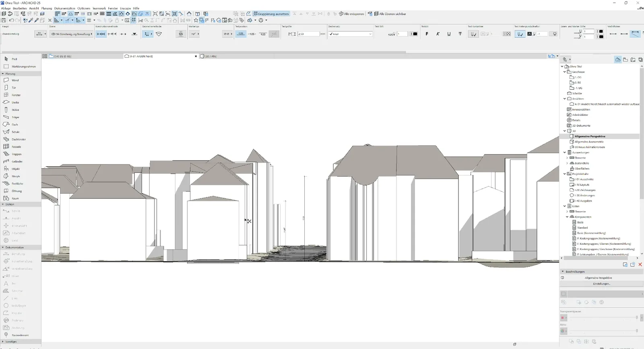Enable the Text Konturlinie option
Image resolution: width=644 pixels, height=349 pixels.
[x=473, y=34]
